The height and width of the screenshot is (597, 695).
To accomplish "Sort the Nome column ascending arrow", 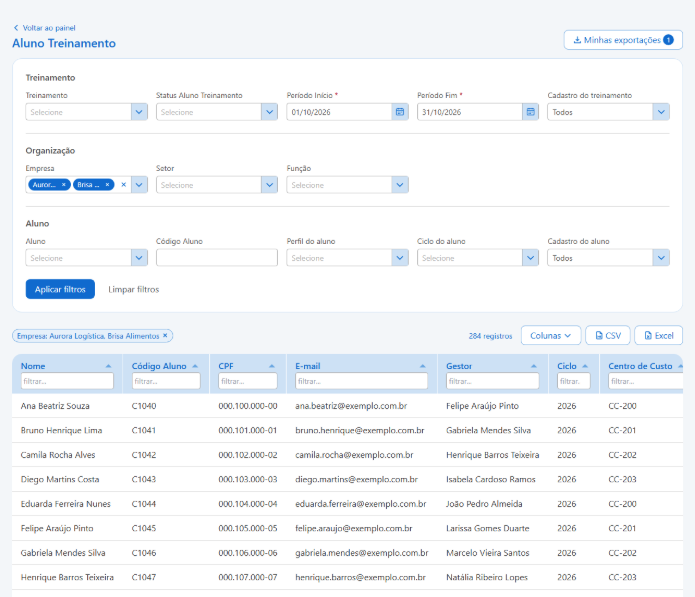I will 108,366.
